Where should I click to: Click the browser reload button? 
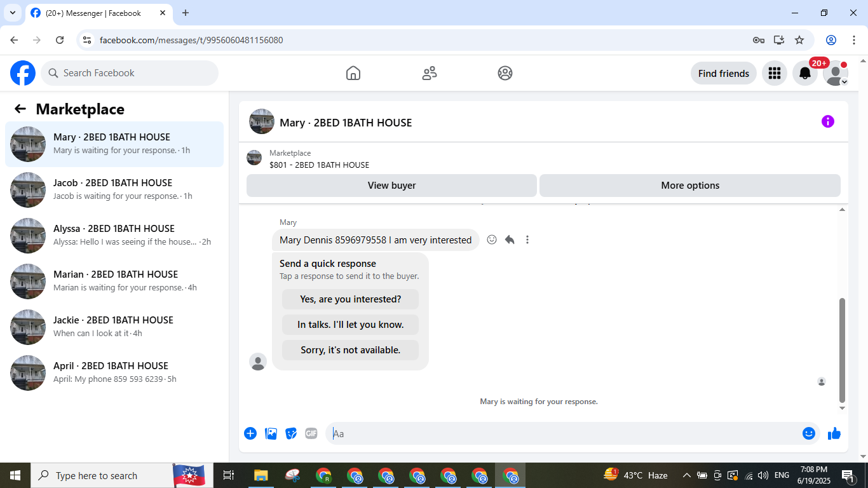[60, 40]
